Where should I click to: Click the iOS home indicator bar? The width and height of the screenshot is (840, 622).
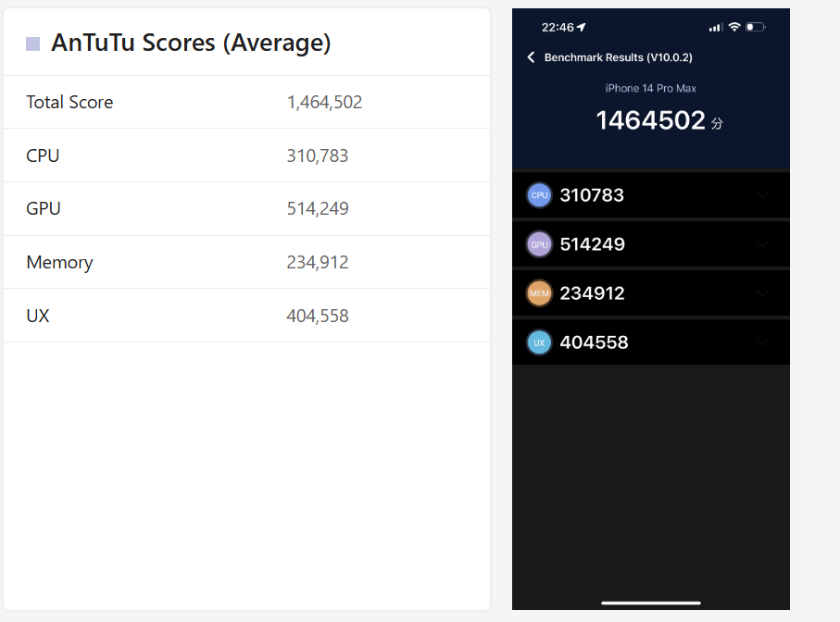[x=651, y=603]
